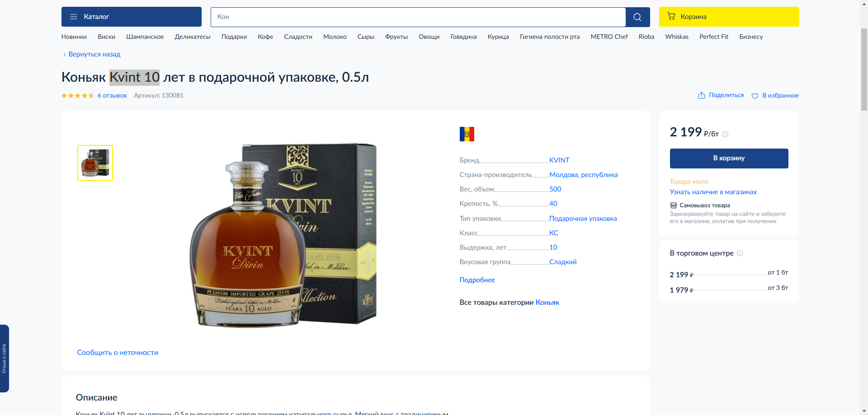Click the shopping cart icon in Корзина
The height and width of the screenshot is (415, 868).
click(x=671, y=16)
